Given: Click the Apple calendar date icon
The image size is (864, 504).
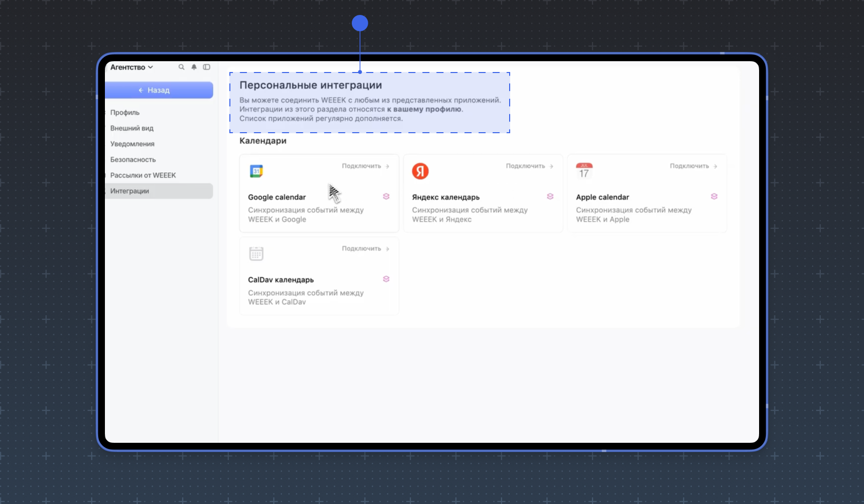Looking at the screenshot, I should click(x=584, y=172).
